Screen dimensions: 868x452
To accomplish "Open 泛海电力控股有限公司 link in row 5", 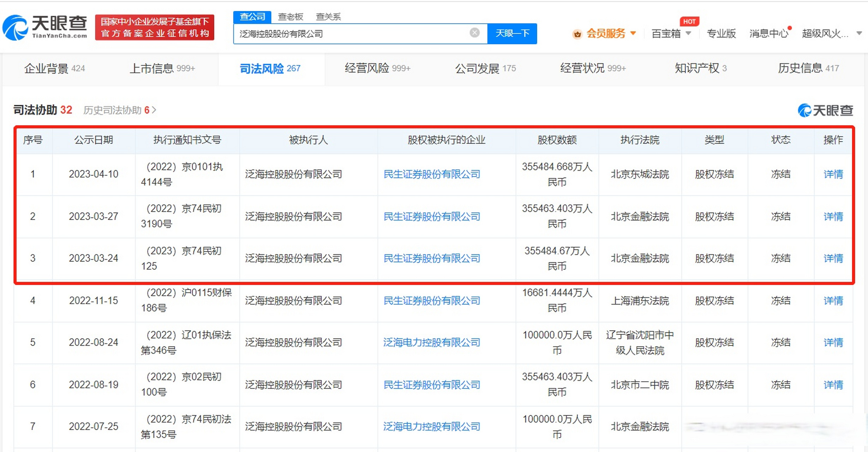I will (x=432, y=342).
